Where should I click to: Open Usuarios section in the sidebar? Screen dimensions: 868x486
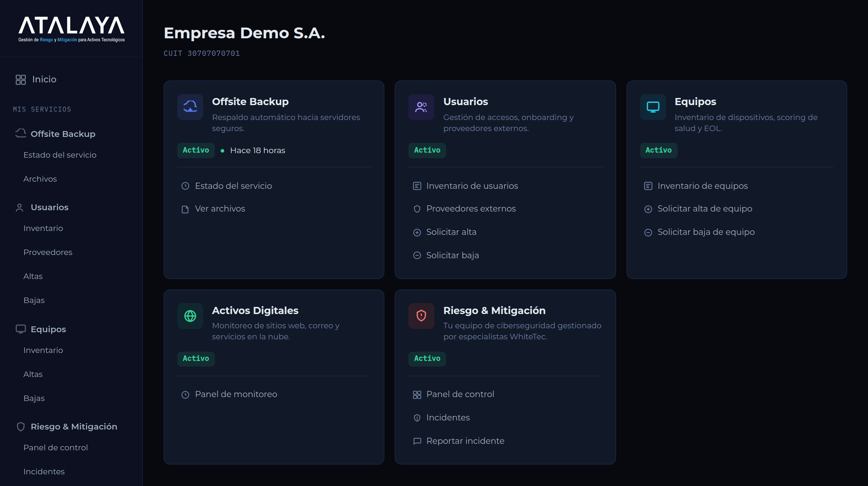pyautogui.click(x=50, y=207)
